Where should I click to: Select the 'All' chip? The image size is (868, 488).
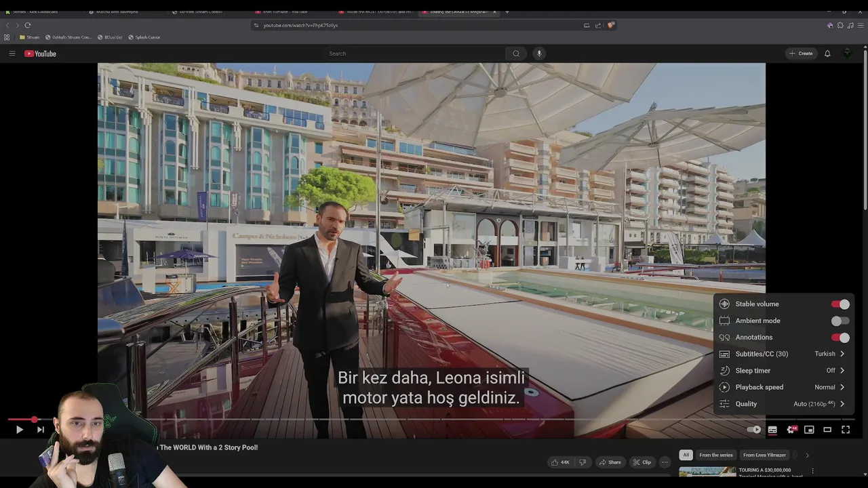point(686,455)
